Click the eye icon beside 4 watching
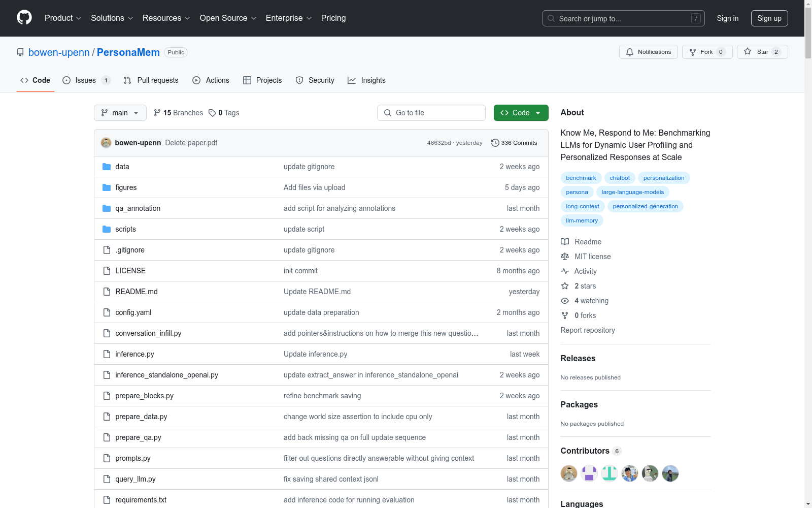Viewport: 812px width, 508px height. pyautogui.click(x=565, y=301)
